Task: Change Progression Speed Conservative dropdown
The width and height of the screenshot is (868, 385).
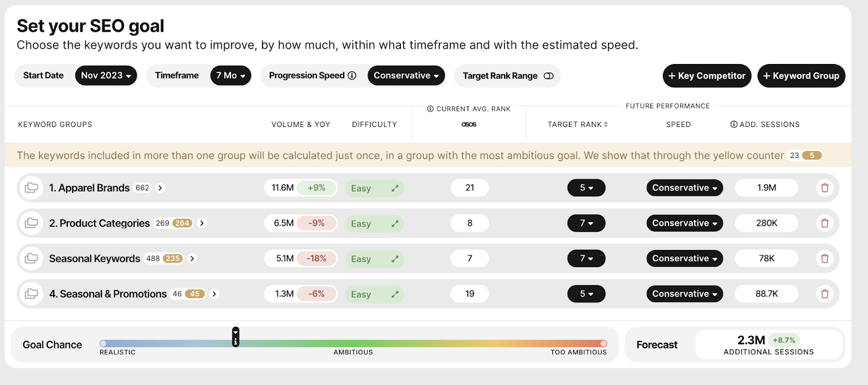Action: tap(406, 75)
